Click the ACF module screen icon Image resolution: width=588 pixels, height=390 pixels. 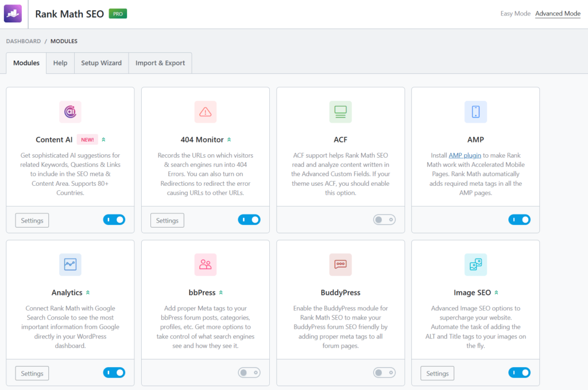click(341, 112)
